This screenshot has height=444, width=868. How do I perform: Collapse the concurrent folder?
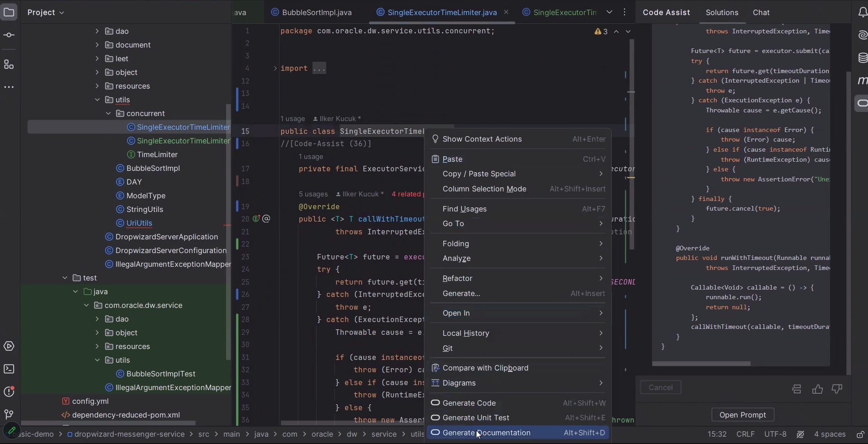[x=108, y=113]
